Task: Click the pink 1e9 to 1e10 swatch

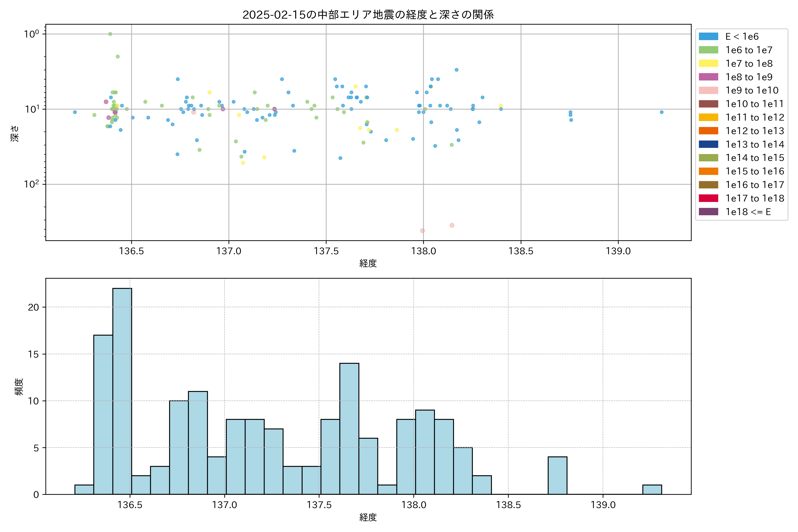Action: pyautogui.click(x=708, y=90)
